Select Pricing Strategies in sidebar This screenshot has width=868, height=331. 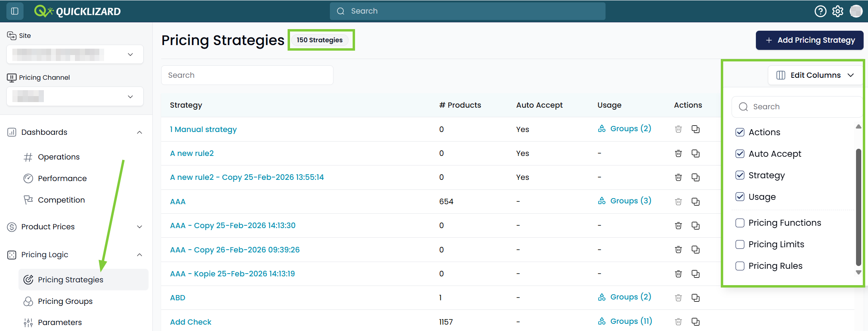(x=83, y=280)
